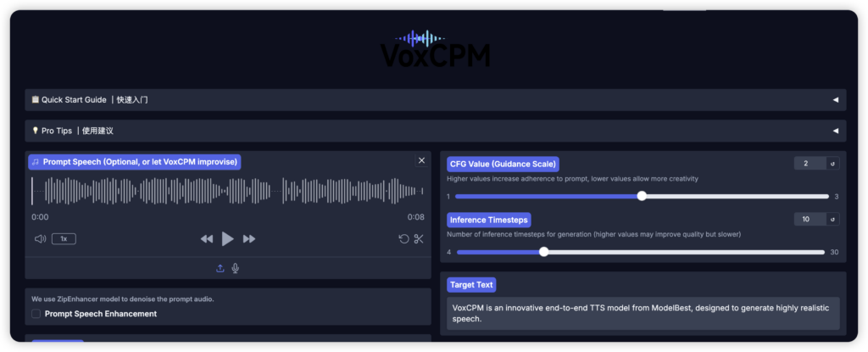Image resolution: width=868 pixels, height=352 pixels.
Task: Click the CFG Value number field
Action: [x=810, y=164]
